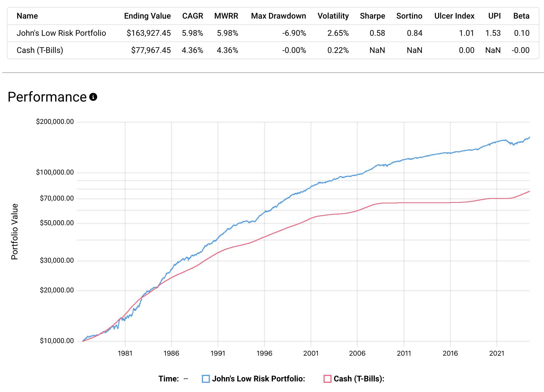Screen dimensions: 544x392
Task: Click the Ulcer Index column header
Action: (x=454, y=16)
